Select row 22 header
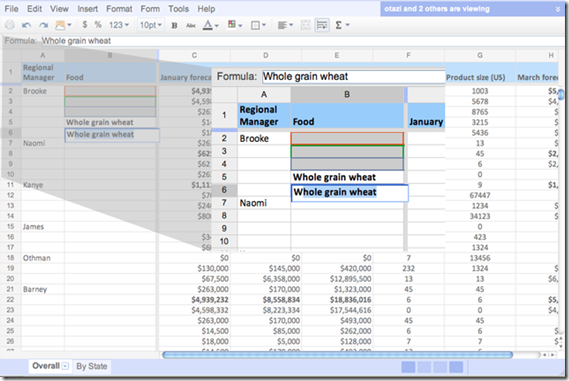This screenshot has width=569, height=381. 10,299
